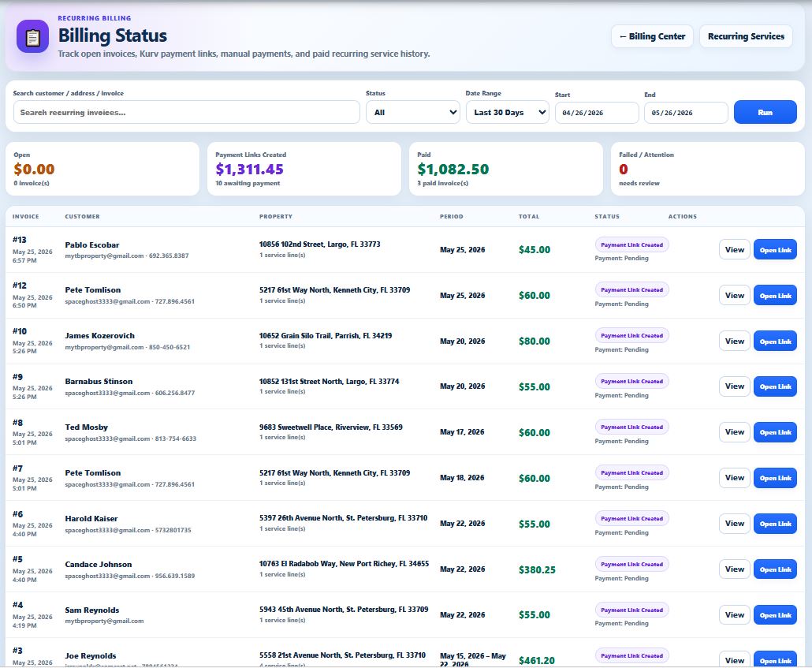Run the billing status search
812x668 pixels.
[765, 113]
